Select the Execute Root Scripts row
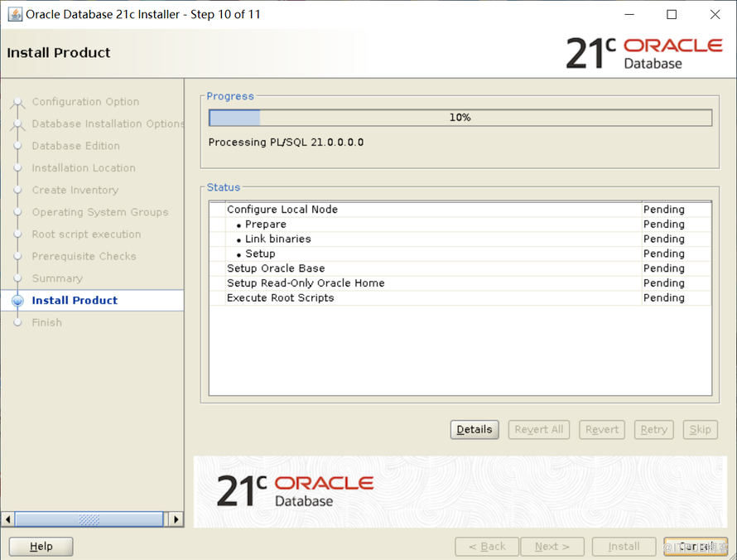737x560 pixels. coord(460,297)
